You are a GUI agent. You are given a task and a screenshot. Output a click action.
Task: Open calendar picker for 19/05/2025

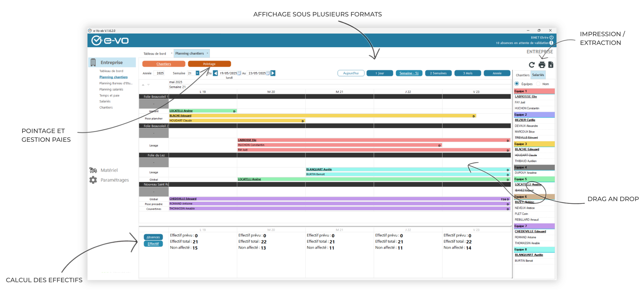(x=239, y=73)
